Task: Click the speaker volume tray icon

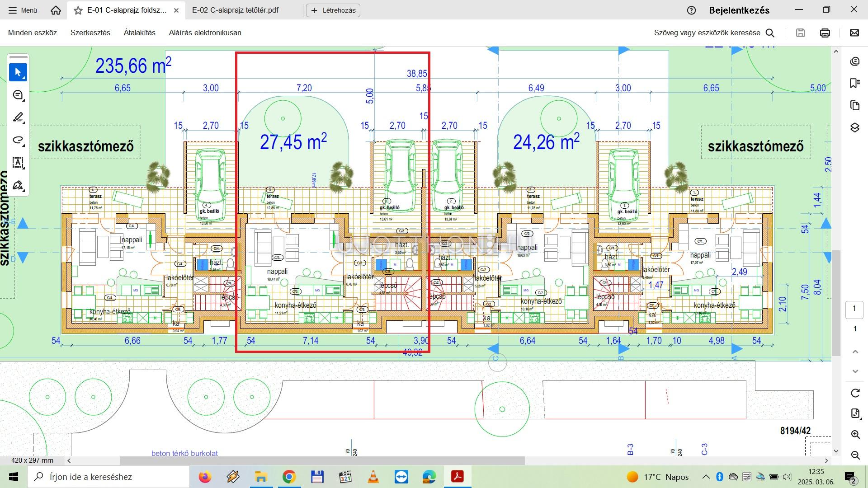Action: click(x=787, y=477)
